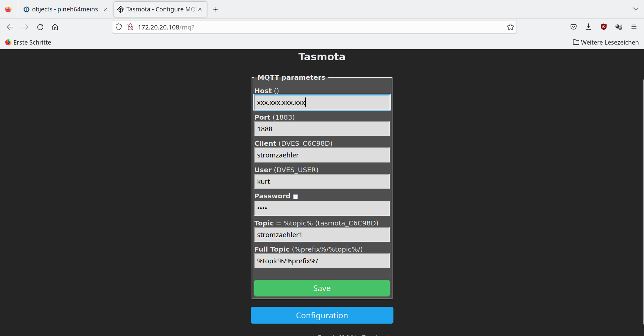Return to the Configuration menu
Screen dimensions: 644x336
(322, 315)
